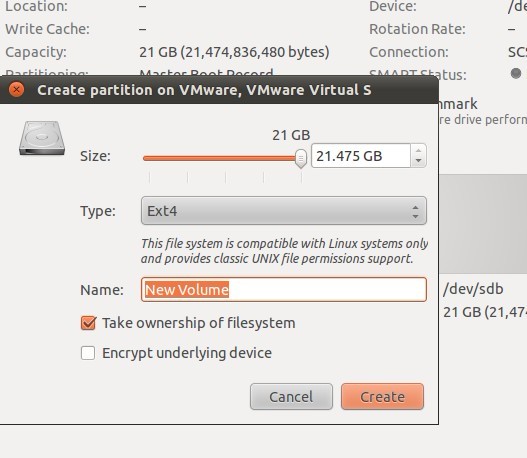Click the Name field containing New Volume
The image size is (527, 458).
pyautogui.click(x=284, y=289)
